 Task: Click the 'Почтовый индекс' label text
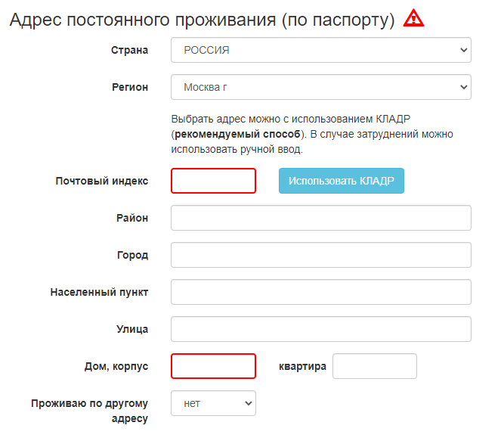pyautogui.click(x=102, y=181)
